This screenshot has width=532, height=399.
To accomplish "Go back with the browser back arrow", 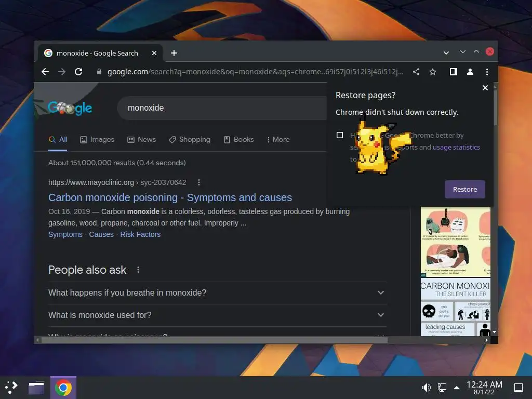I will (45, 72).
